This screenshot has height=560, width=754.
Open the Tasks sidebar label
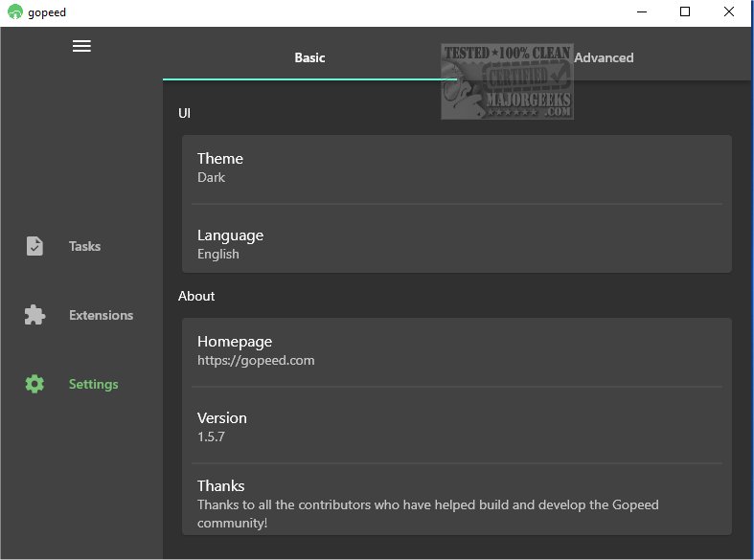(x=84, y=246)
